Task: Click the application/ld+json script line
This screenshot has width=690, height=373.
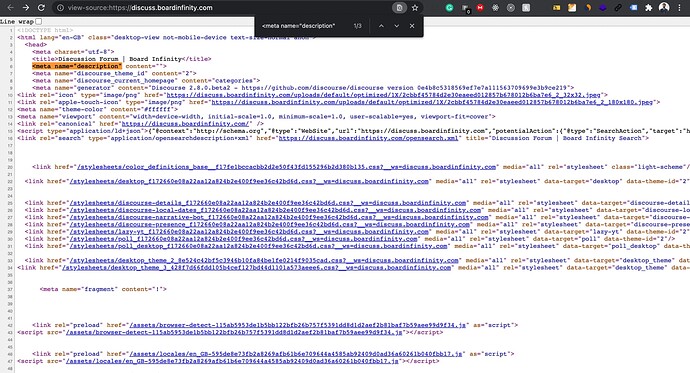Action: [353, 131]
